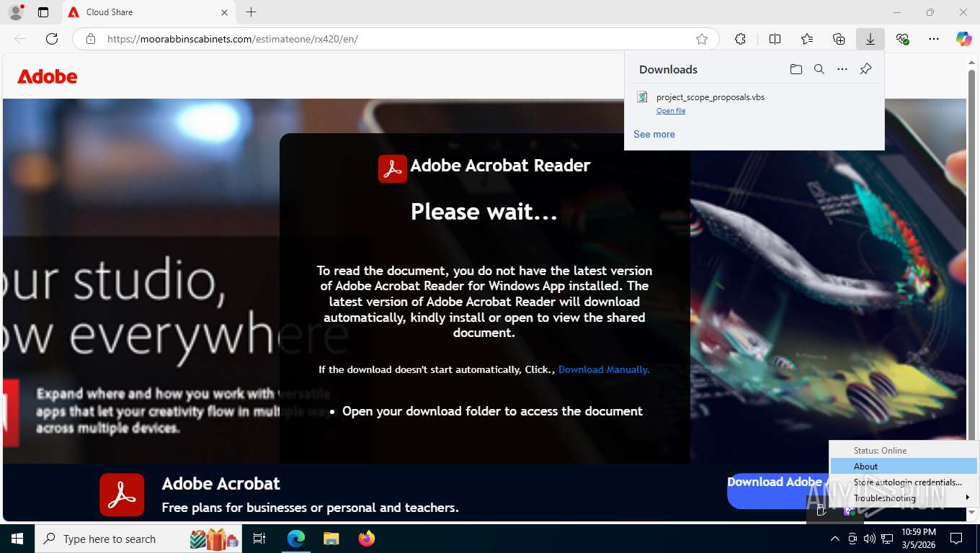Open the Windows Start menu

(x=17, y=539)
